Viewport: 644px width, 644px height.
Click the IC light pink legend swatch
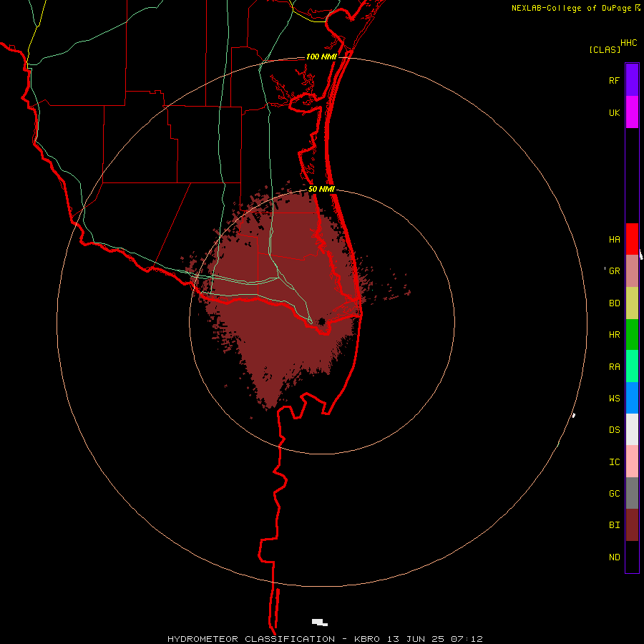coord(632,462)
